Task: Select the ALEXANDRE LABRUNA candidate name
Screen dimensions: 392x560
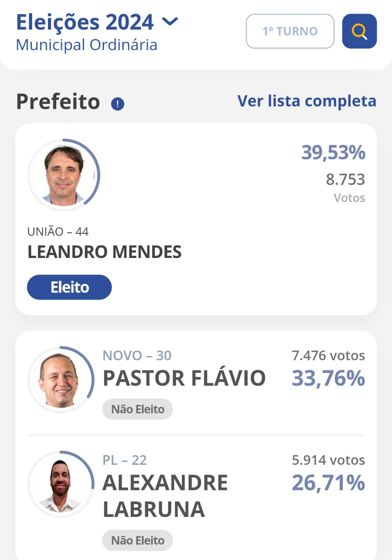Action: (x=165, y=496)
